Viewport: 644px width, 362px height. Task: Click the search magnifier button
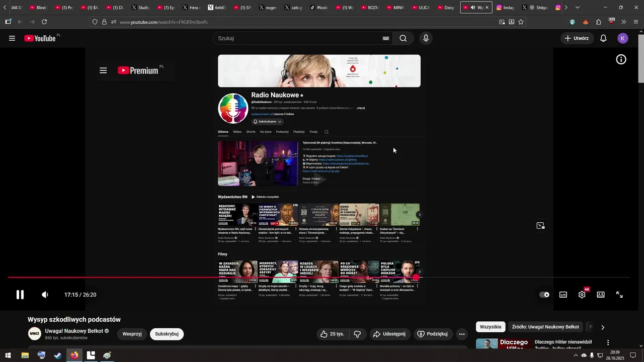pos(403,38)
